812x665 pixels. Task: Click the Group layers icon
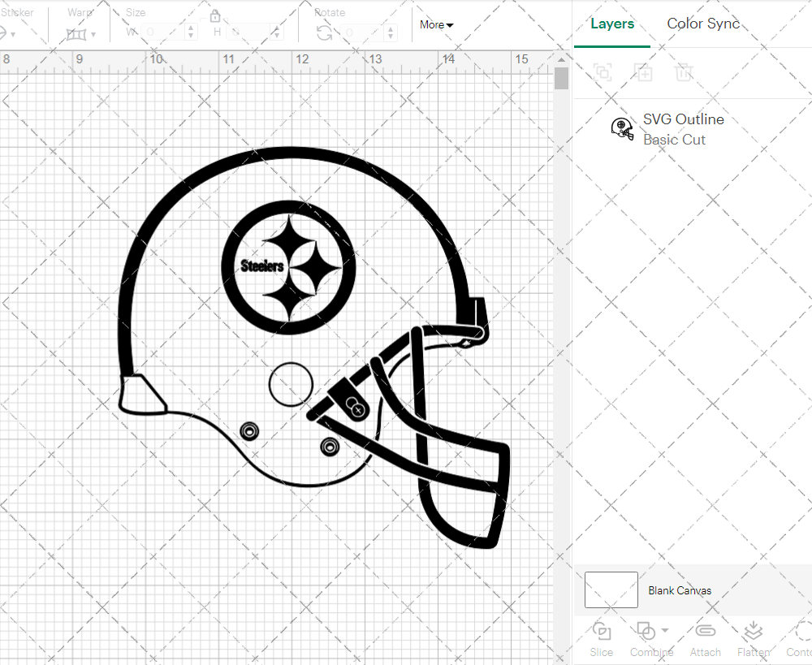(x=603, y=72)
